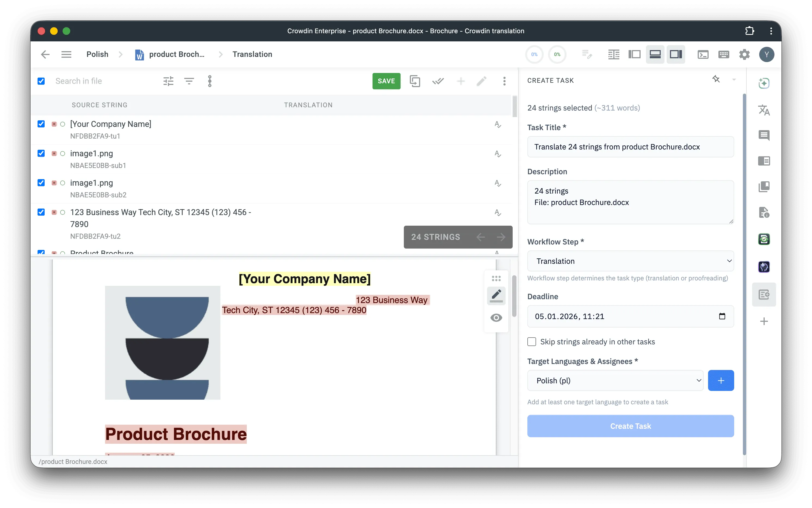Open the Polish target language dropdown

point(615,380)
